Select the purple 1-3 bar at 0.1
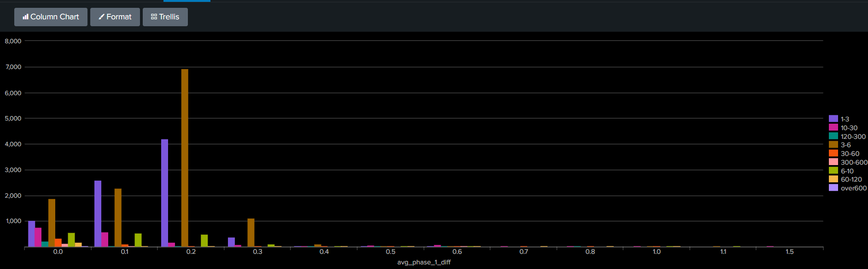The height and width of the screenshot is (269, 868). (98, 214)
